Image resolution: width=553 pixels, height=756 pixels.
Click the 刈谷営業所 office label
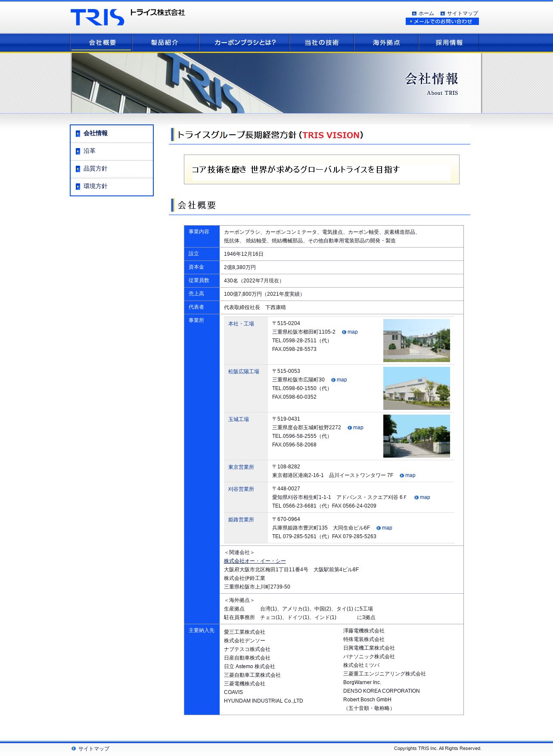(241, 490)
